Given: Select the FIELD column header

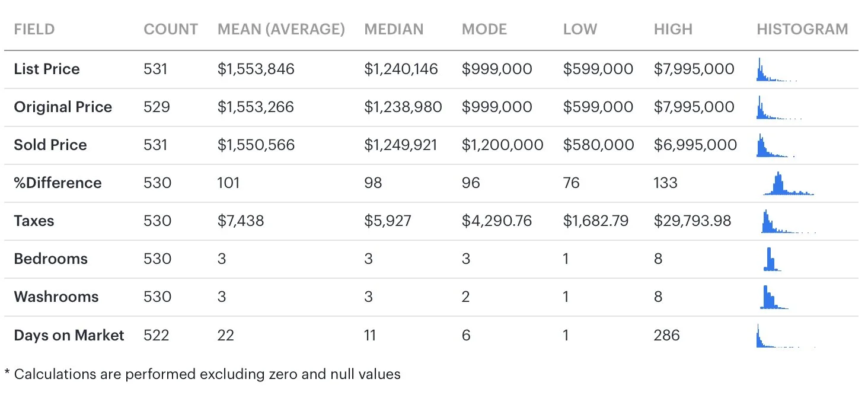Looking at the screenshot, I should pyautogui.click(x=34, y=29).
